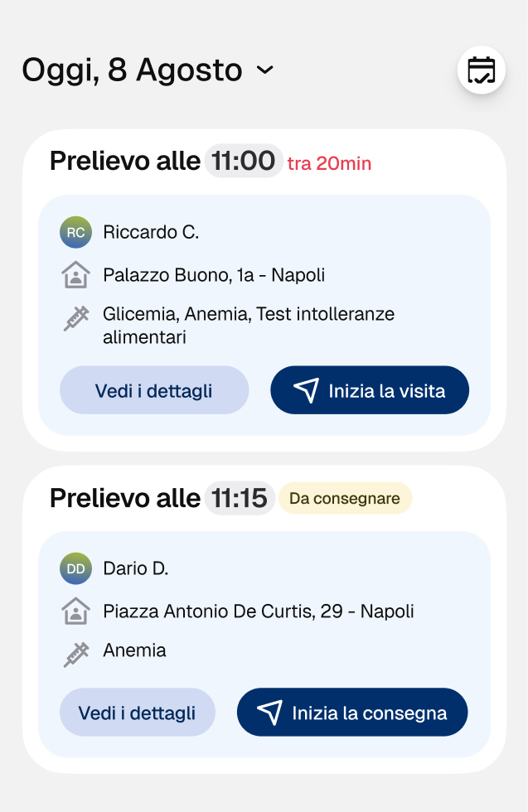Start the visit with Inizia la visita

[370, 390]
